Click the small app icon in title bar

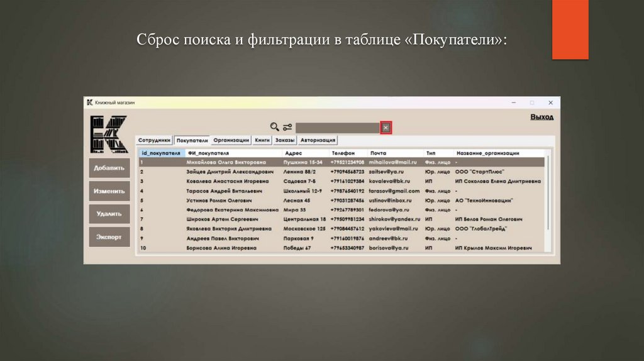pyautogui.click(x=90, y=103)
